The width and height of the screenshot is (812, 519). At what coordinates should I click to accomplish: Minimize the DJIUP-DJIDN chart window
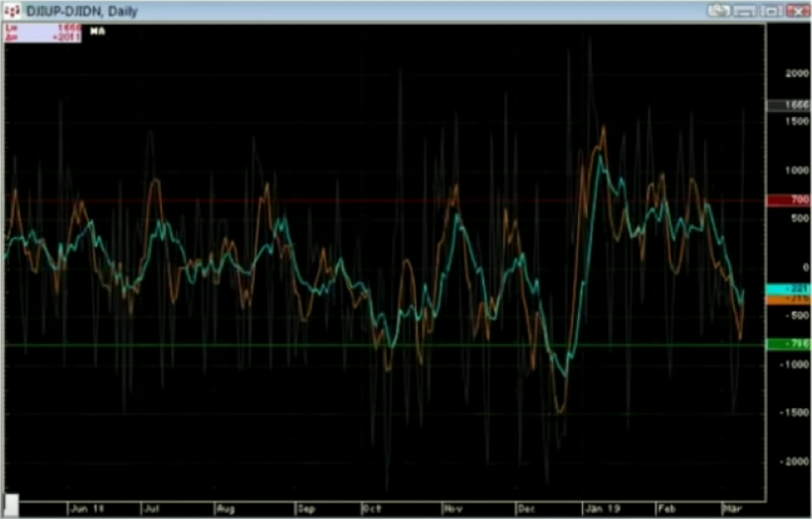pos(745,11)
